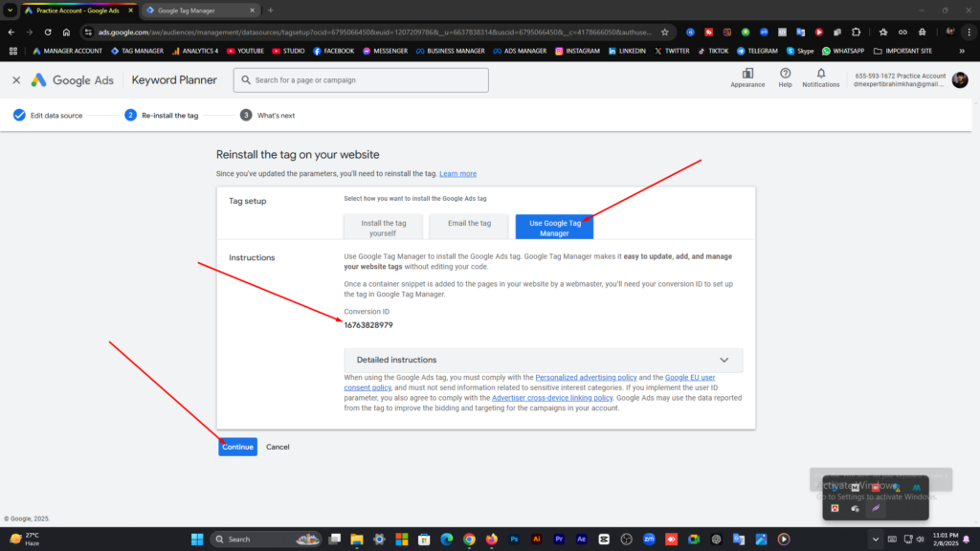
Task: Click the account profile avatar
Action: (960, 80)
